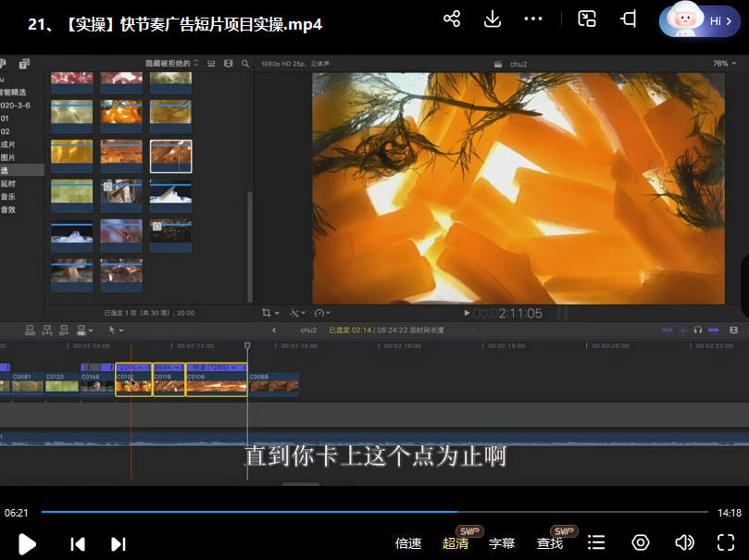The image size is (749, 560).
Task: Open the 超清 video quality menu
Action: coord(456,543)
